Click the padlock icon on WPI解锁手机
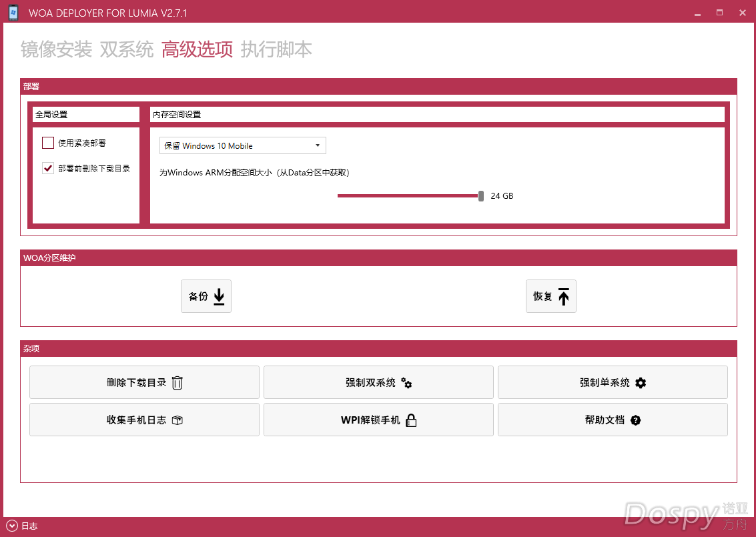The height and width of the screenshot is (537, 756). click(x=411, y=420)
